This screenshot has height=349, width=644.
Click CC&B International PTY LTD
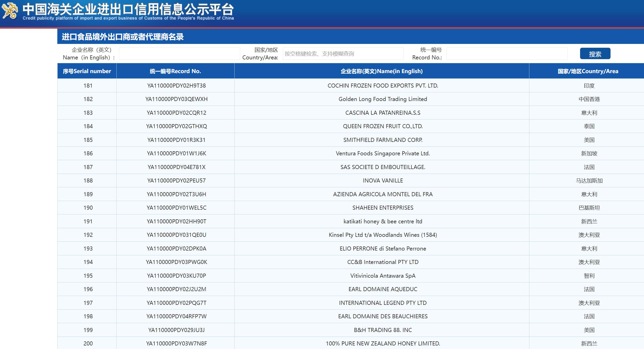click(383, 262)
